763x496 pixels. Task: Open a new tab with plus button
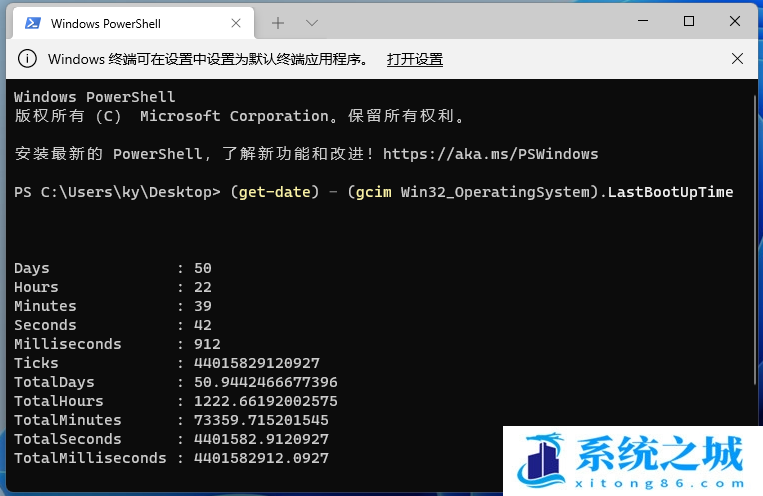(278, 22)
